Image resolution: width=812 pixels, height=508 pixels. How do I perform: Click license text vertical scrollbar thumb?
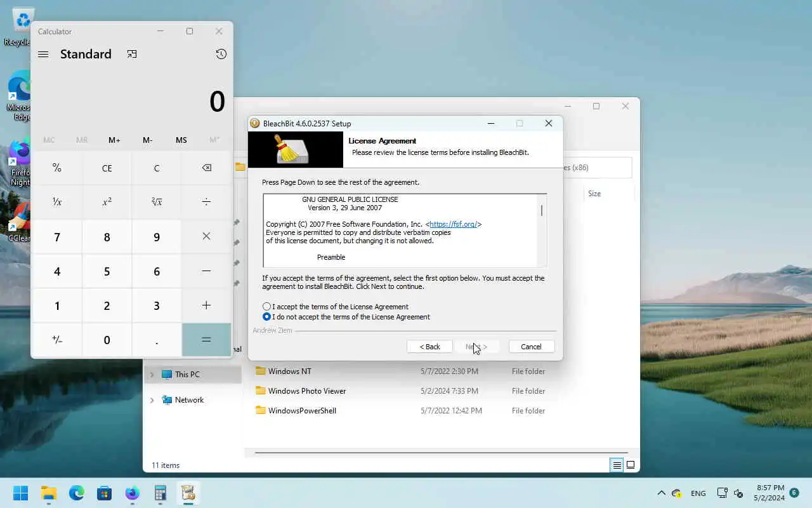[542, 210]
